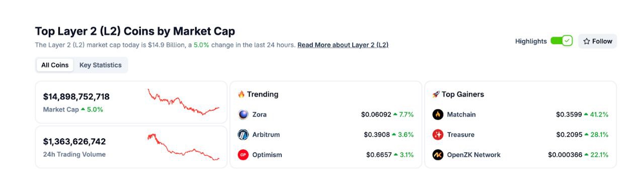Open the Matchain top gainer entry
Image resolution: width=644 pixels, height=188 pixels.
[x=520, y=115]
